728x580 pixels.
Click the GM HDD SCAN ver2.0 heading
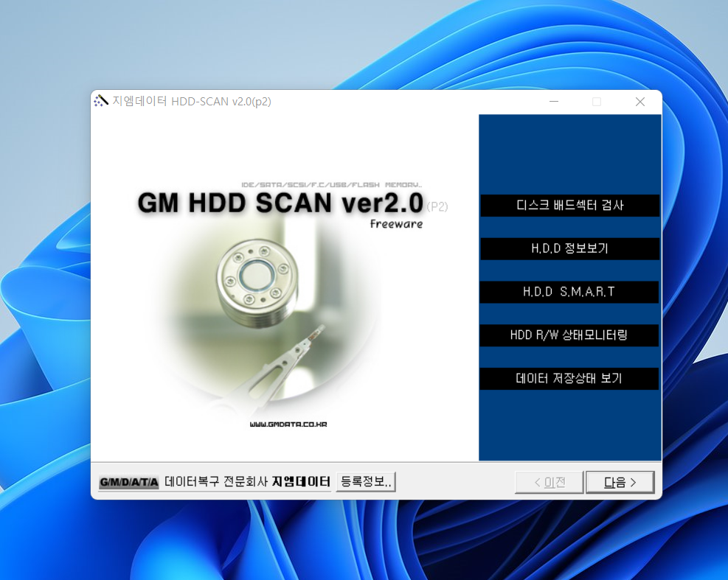pos(280,203)
